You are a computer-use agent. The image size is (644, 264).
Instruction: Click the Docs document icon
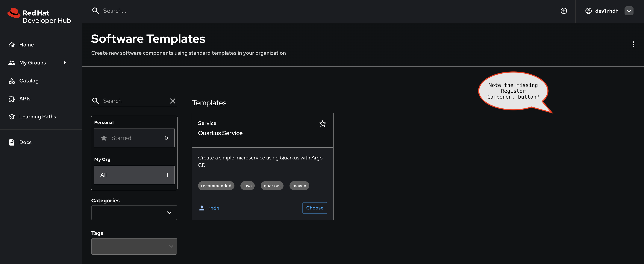point(12,142)
